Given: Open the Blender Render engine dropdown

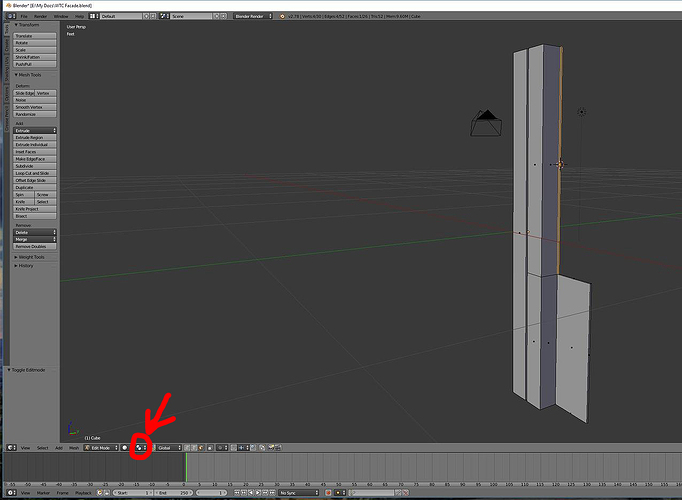Looking at the screenshot, I should point(253,16).
